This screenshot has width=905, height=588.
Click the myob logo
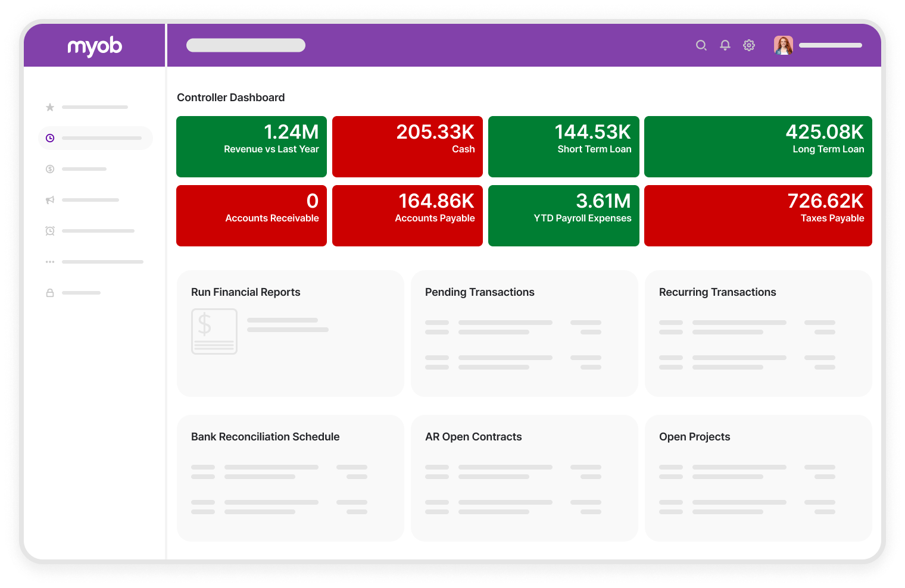[95, 45]
